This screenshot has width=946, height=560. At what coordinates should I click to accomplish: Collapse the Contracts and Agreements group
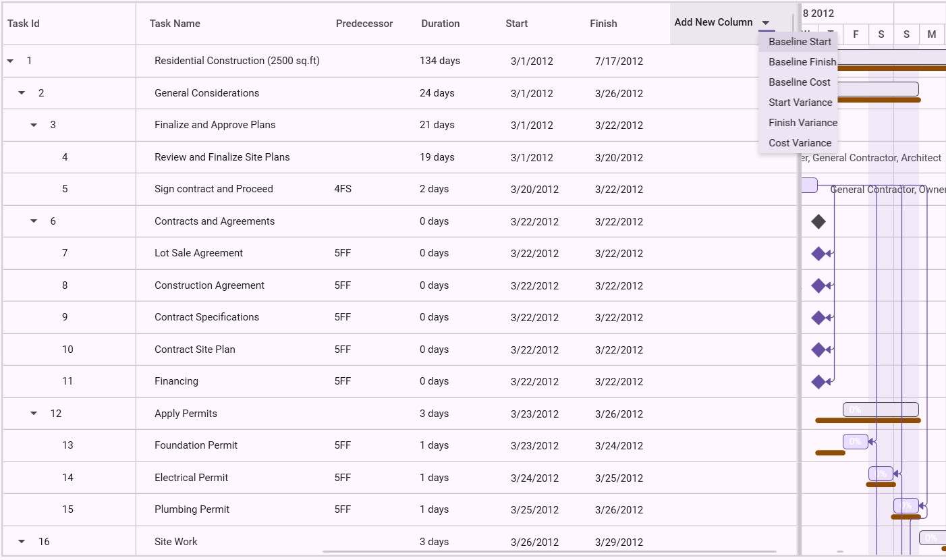34,221
